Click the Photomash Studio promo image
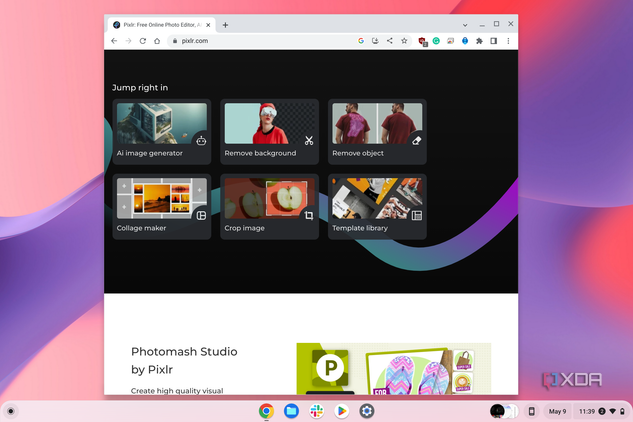 coord(394,369)
